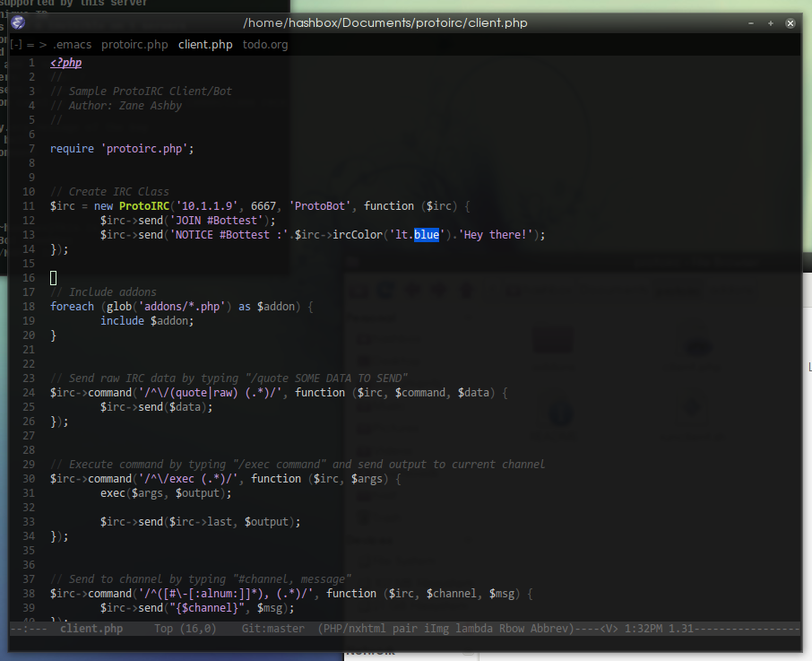Click the <?php opening tag on line 1
Image resolution: width=812 pixels, height=661 pixels.
[x=65, y=63]
